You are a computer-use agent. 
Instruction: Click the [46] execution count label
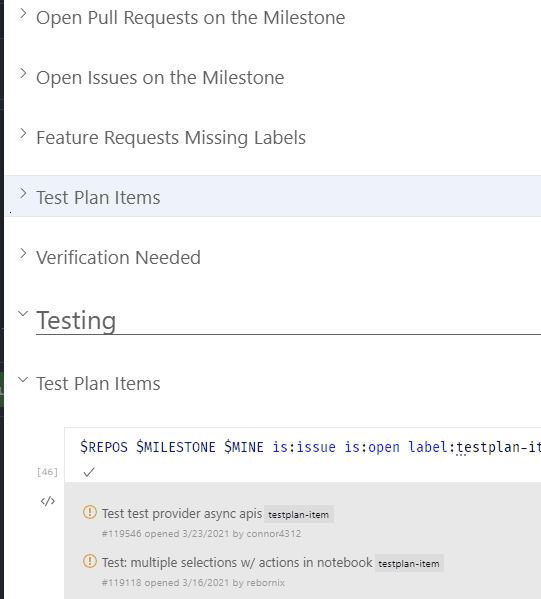click(47, 472)
